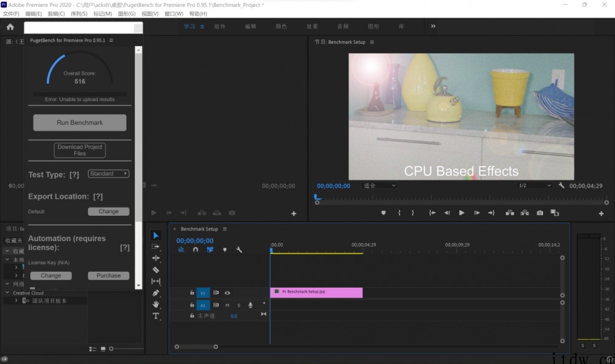Switch to the Effects workspace tab

pyautogui.click(x=312, y=26)
